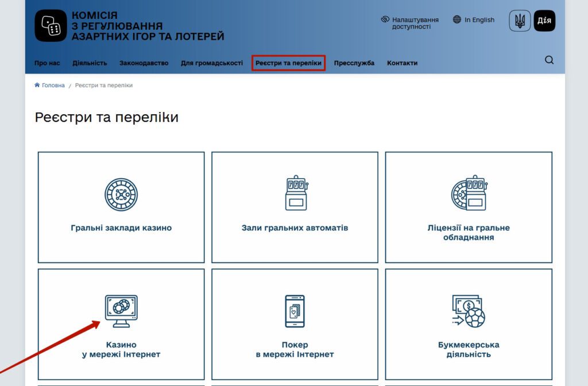
Task: Open the Дія logo button
Action: point(544,21)
